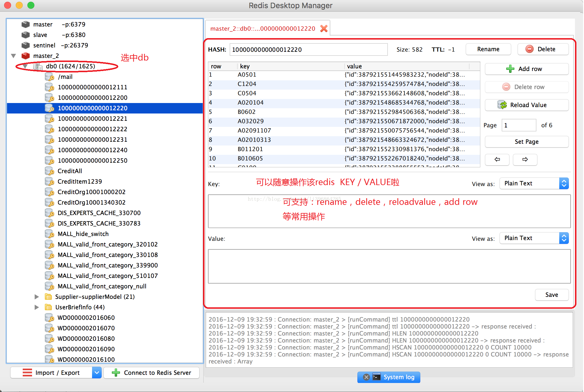This screenshot has width=584, height=392.
Task: Click the Page number input field
Action: coord(518,125)
